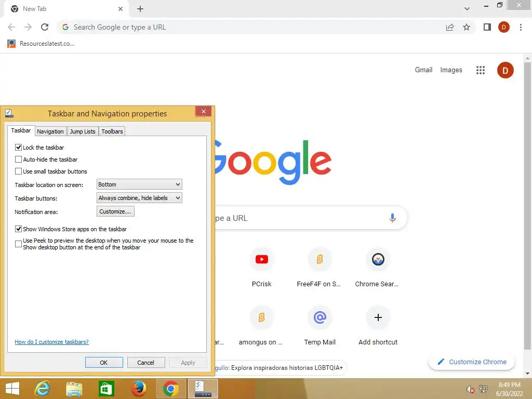This screenshot has height=399, width=532.
Task: Click the Taskbar properties taskbar icon
Action: [x=203, y=389]
